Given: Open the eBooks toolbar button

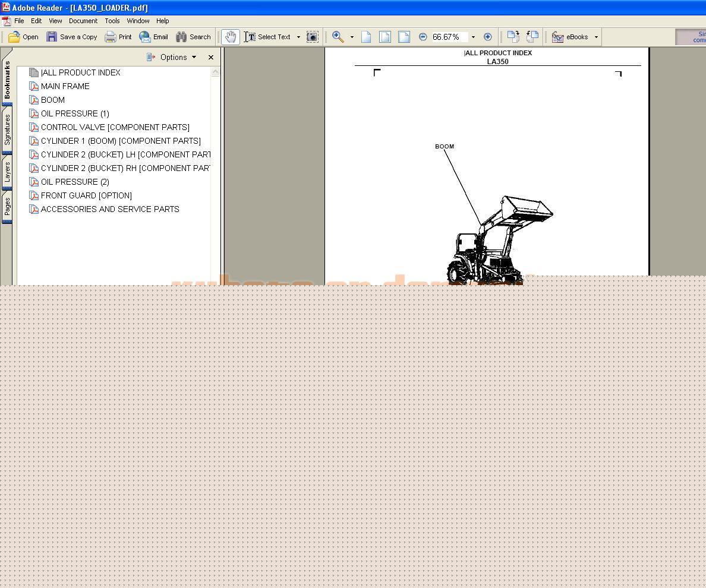Looking at the screenshot, I should [570, 37].
